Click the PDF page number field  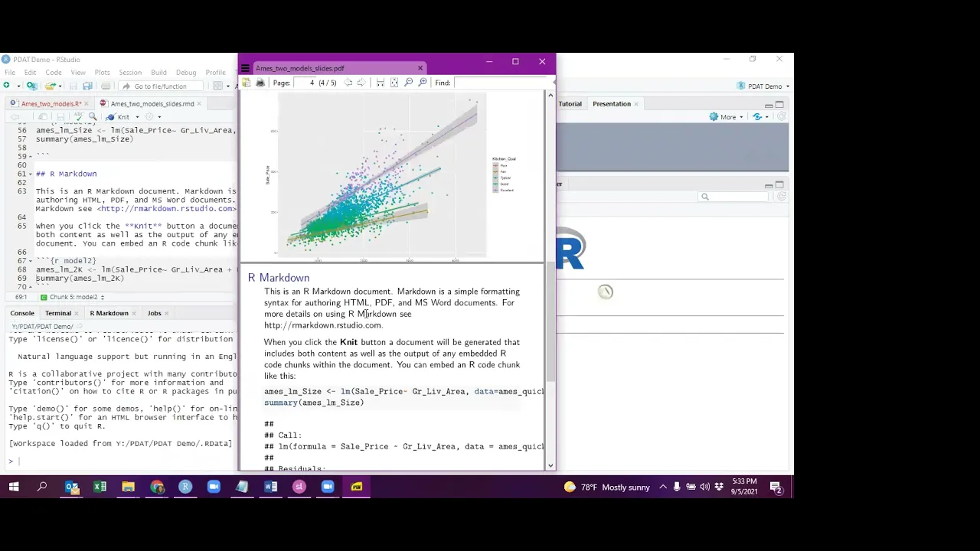pos(305,83)
